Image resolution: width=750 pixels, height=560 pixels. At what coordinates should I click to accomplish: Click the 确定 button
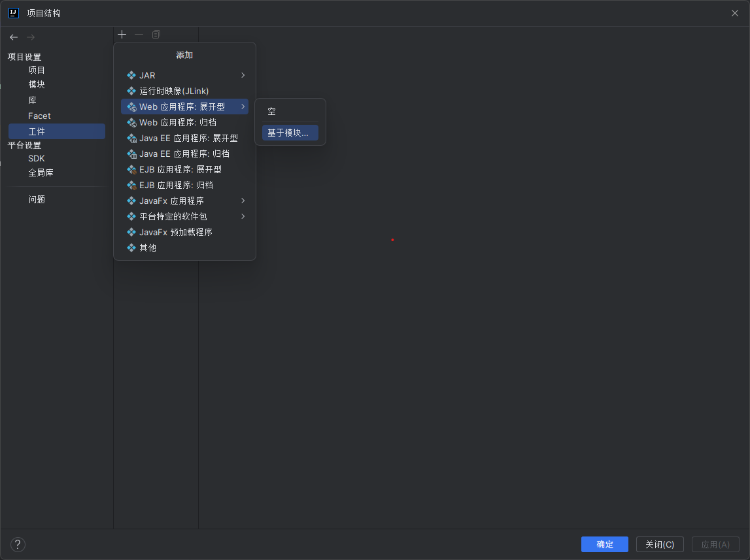[605, 544]
